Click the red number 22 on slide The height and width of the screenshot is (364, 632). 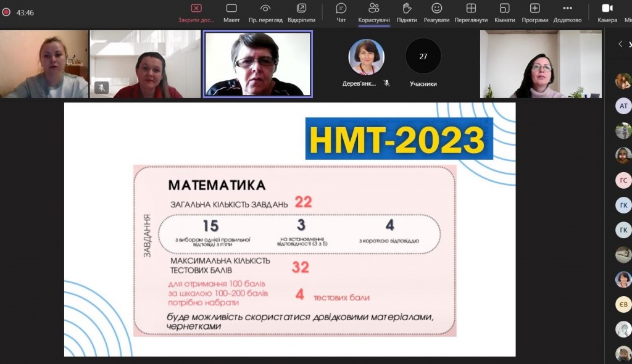click(303, 202)
